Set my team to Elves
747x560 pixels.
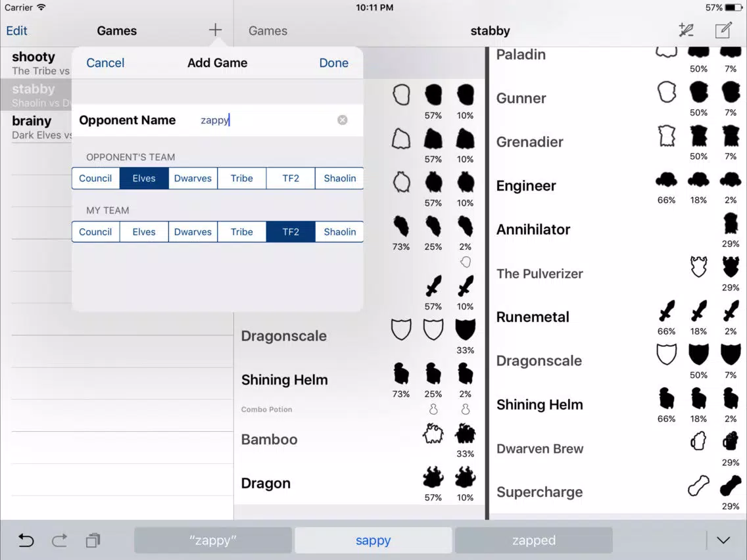[x=144, y=231]
